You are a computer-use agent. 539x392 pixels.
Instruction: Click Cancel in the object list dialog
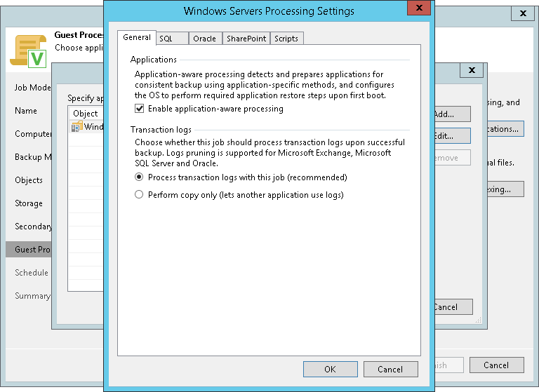tap(453, 306)
